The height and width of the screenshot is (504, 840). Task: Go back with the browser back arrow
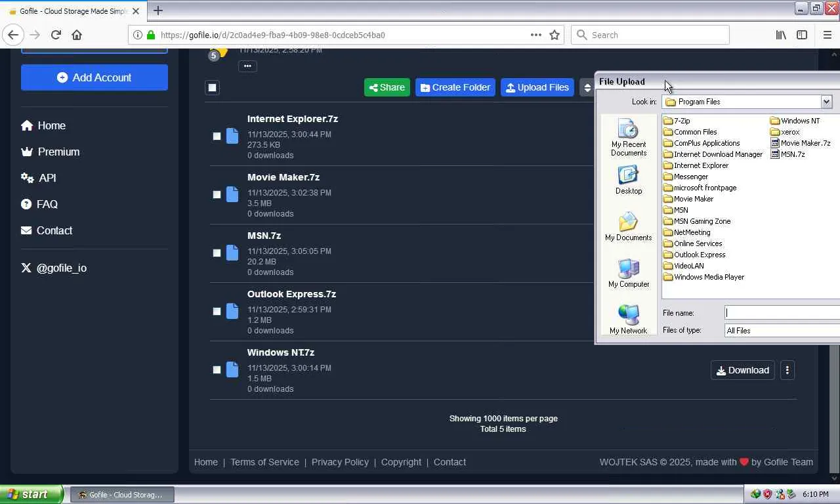click(13, 35)
